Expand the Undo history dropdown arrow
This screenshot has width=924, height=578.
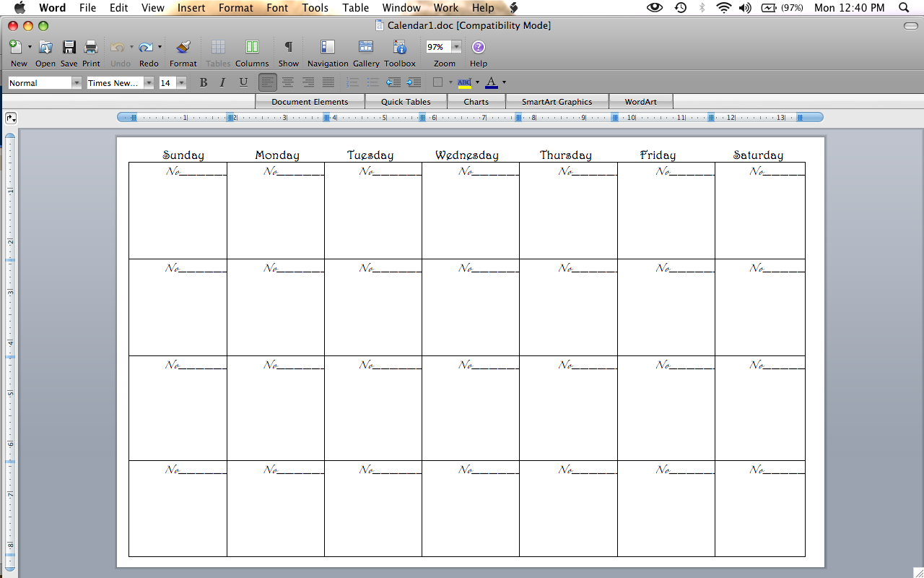131,47
